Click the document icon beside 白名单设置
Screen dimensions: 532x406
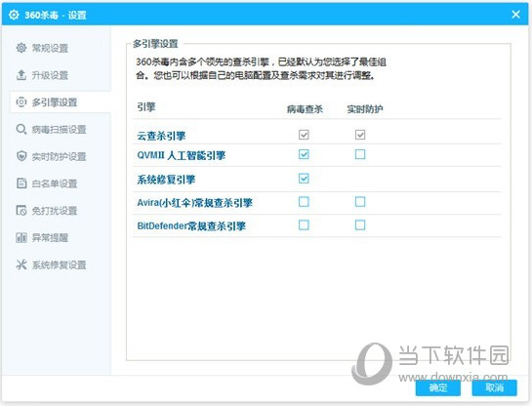pos(21,183)
